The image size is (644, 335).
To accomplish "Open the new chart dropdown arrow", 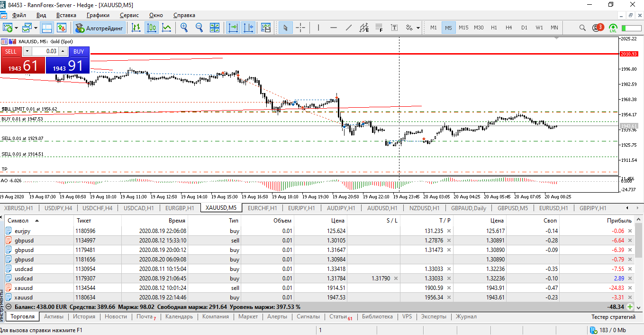I will 17,28.
